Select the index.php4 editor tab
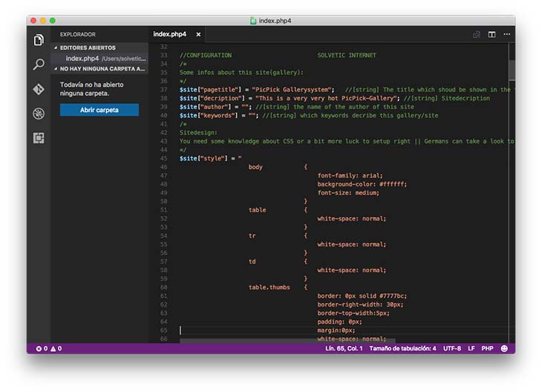The image size is (542, 392). click(169, 34)
